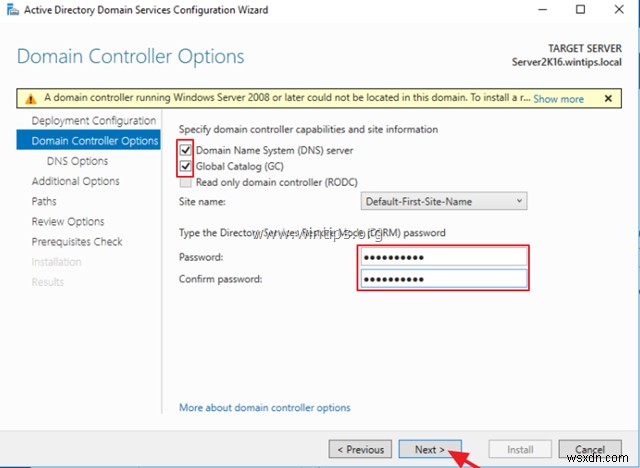Open Prerequisites Check step
This screenshot has height=468, width=640.
[x=77, y=242]
